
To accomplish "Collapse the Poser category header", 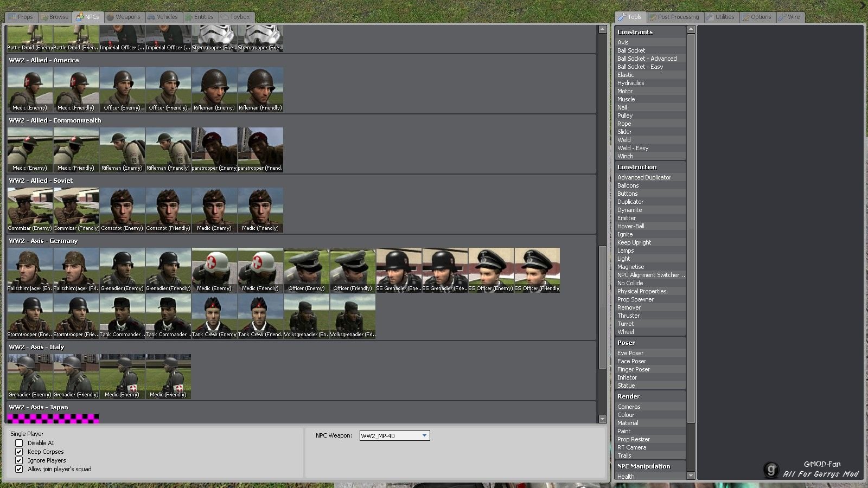I will 650,343.
